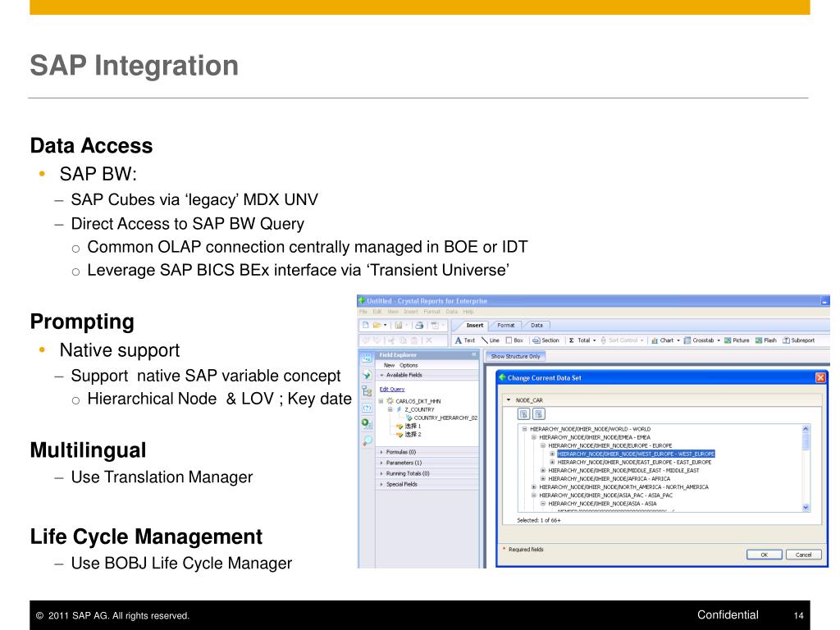Select COUNTRY_HIERARCHY_02 in Field Explorer

(445, 418)
